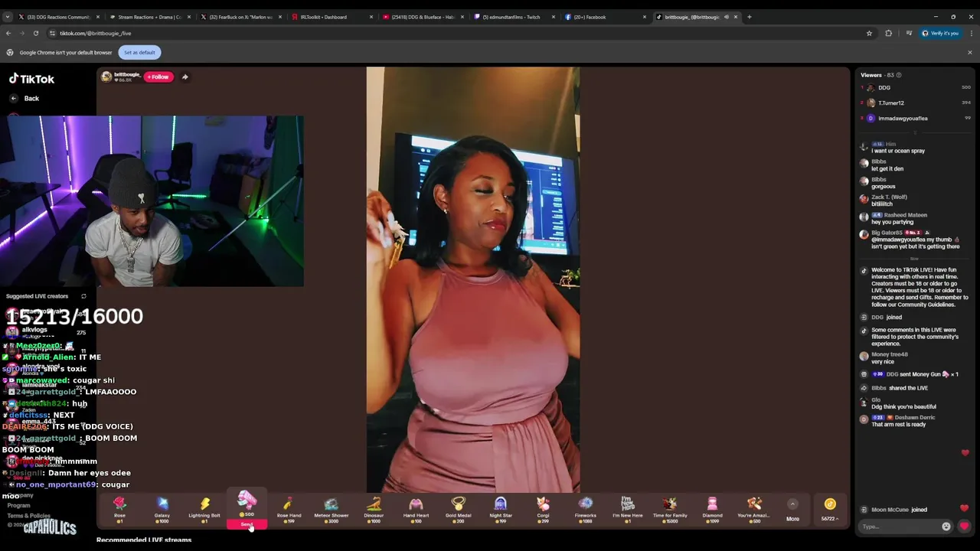Choose the Corgi gift
980x551 pixels.
point(543,508)
